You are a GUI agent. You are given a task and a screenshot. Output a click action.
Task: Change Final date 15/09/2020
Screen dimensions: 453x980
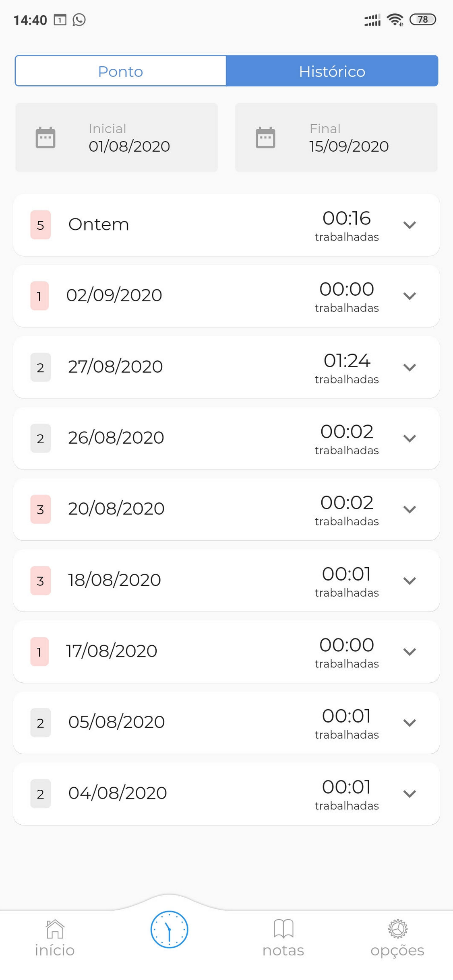point(336,138)
